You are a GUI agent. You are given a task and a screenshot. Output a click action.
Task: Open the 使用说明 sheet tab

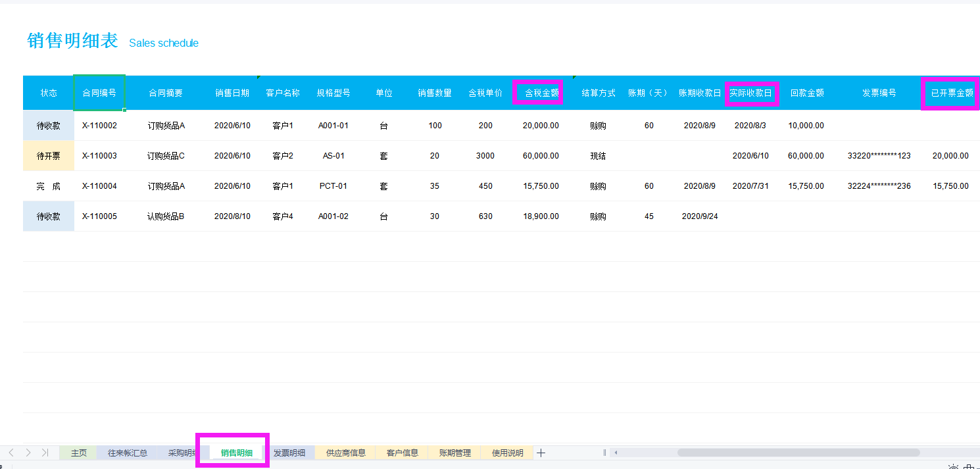tap(506, 453)
